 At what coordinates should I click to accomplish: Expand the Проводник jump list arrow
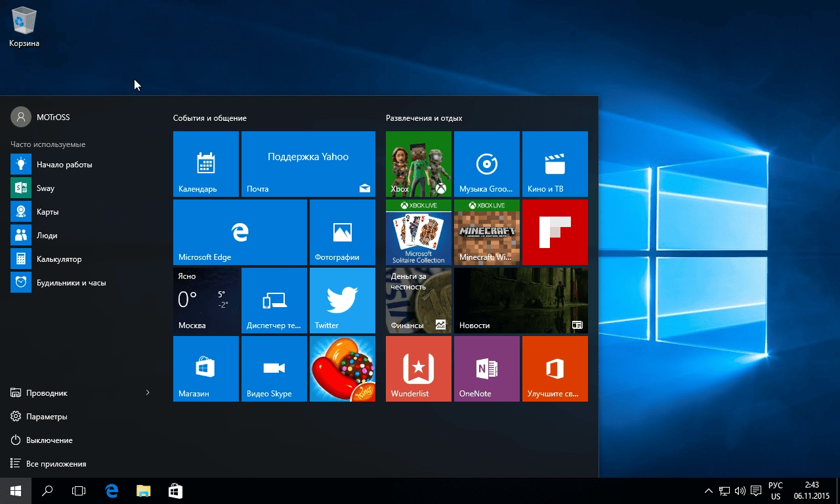click(x=148, y=392)
